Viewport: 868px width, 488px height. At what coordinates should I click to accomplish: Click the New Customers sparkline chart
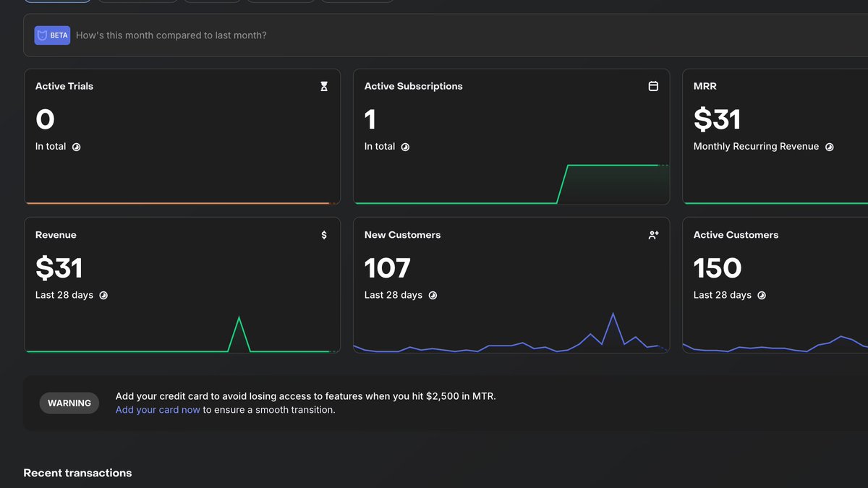tap(511, 333)
